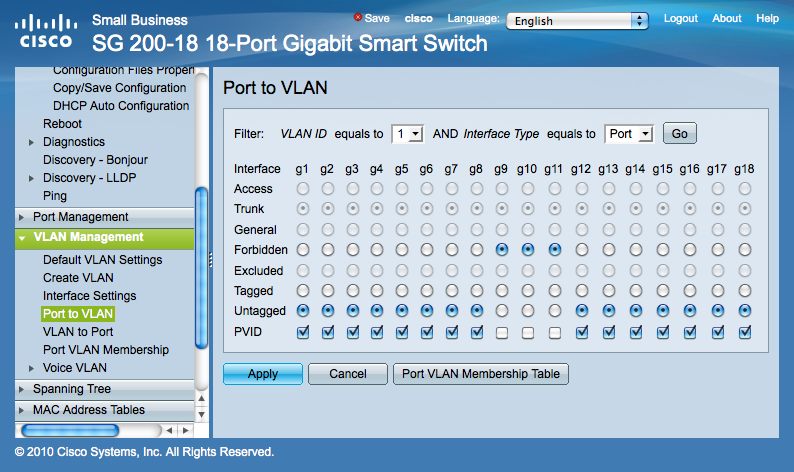
Task: Collapse VLAN Management section
Action: (x=22, y=238)
